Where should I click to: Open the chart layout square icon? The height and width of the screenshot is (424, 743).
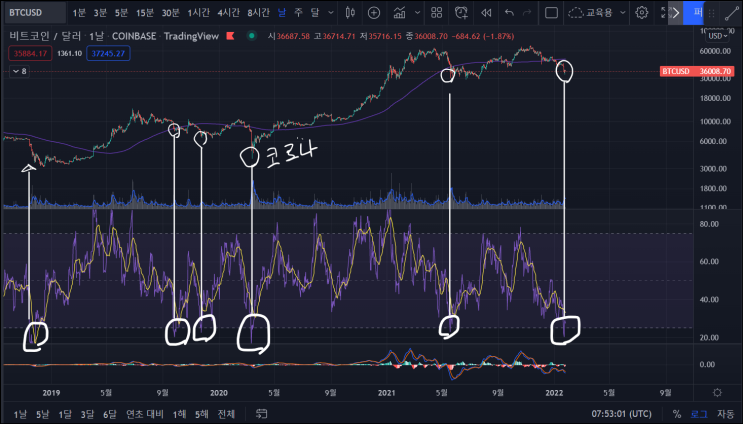pos(551,13)
